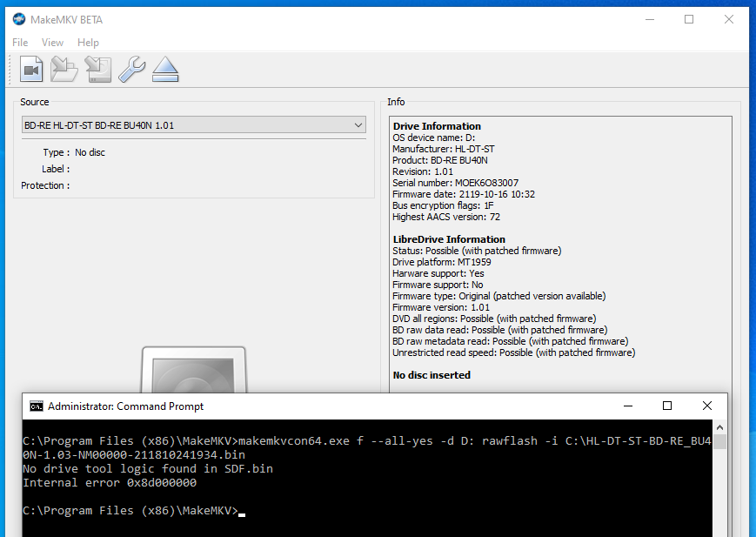Click 'BD raw metadata read: Possible' line
This screenshot has width=756, height=537.
511,341
